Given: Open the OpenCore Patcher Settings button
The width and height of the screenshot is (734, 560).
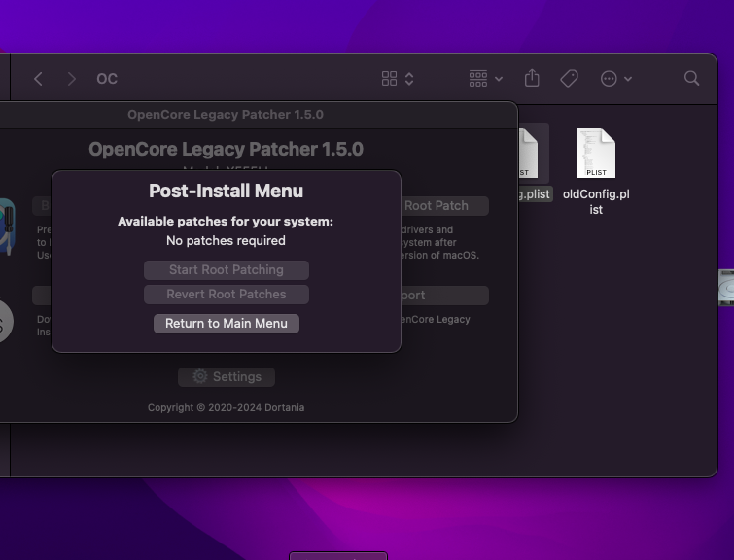Looking at the screenshot, I should [x=227, y=377].
